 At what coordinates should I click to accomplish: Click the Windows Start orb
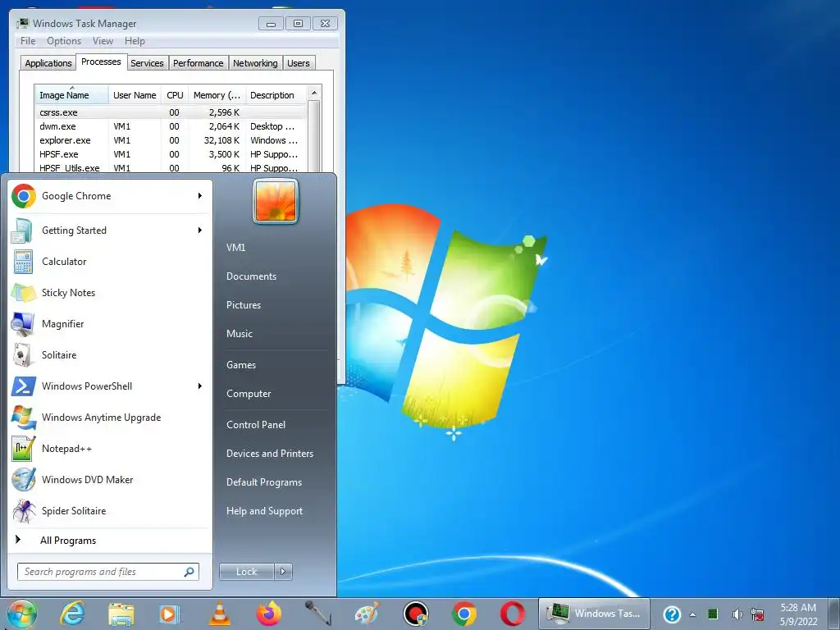click(22, 614)
